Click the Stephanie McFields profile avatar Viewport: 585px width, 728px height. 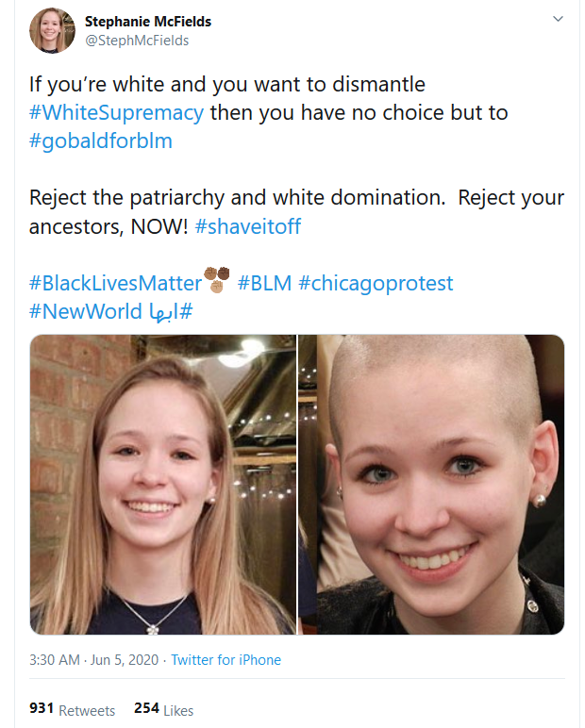52,30
